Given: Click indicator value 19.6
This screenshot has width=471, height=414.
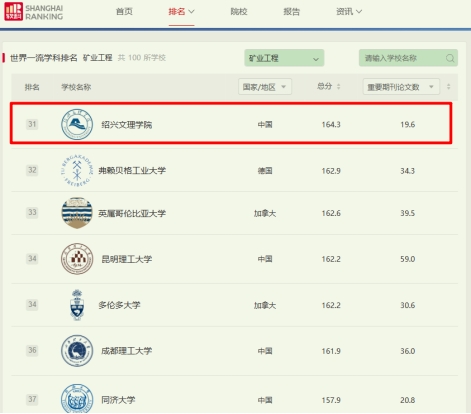Looking at the screenshot, I should click(408, 125).
